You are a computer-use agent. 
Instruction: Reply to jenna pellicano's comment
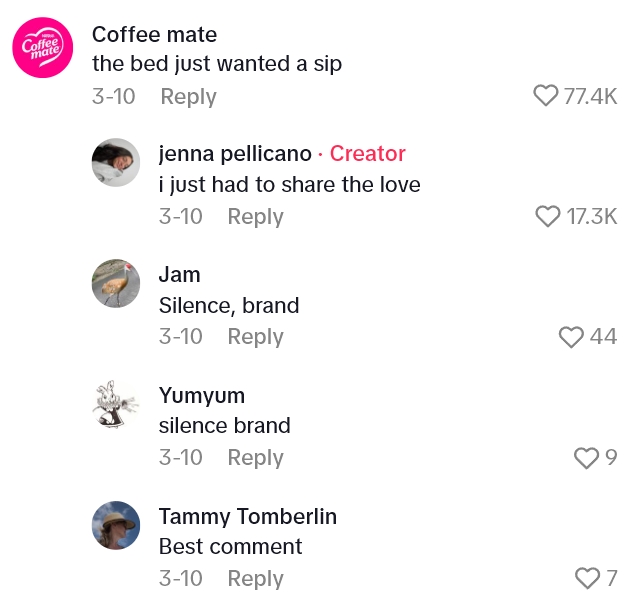click(255, 217)
